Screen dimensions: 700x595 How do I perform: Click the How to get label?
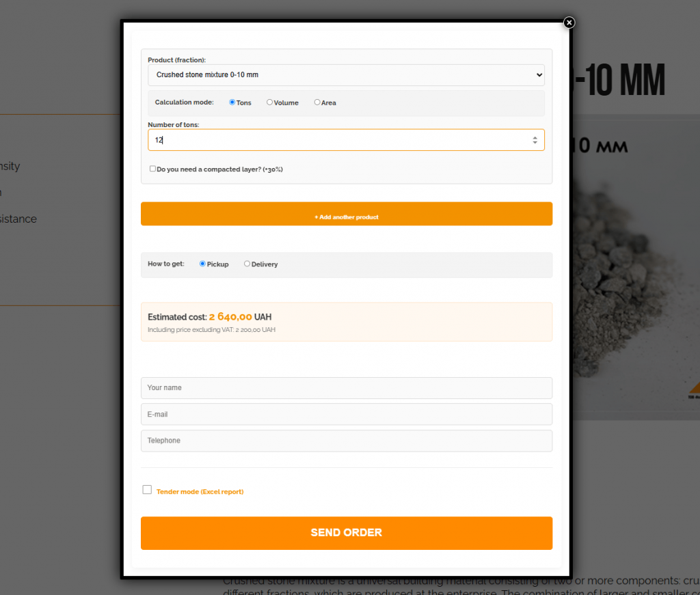coord(166,264)
